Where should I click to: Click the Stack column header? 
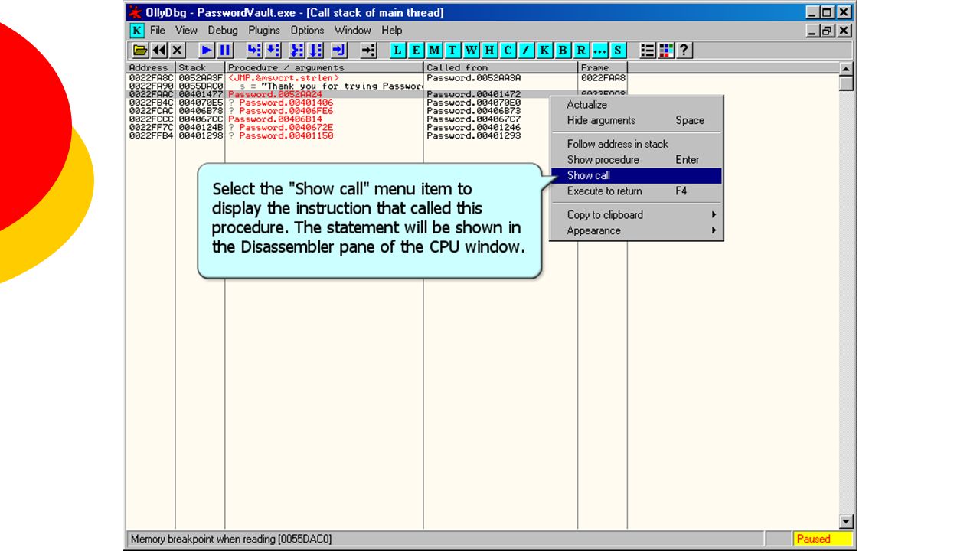pyautogui.click(x=200, y=68)
